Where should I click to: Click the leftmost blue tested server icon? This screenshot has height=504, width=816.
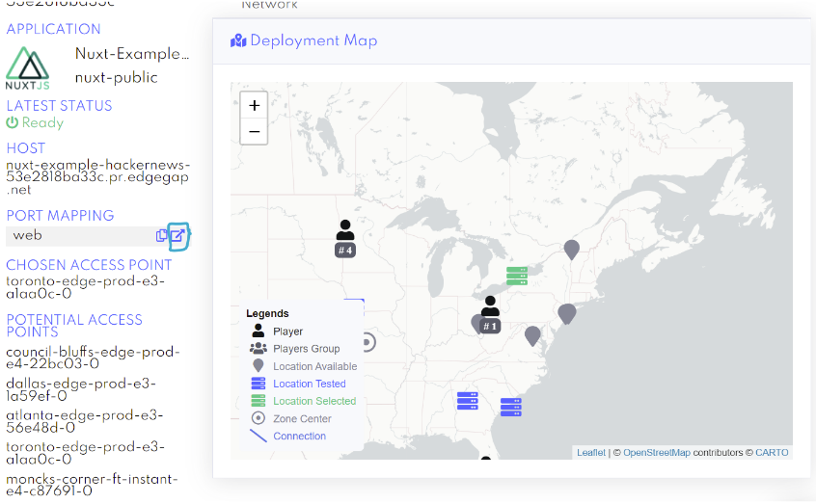click(468, 399)
